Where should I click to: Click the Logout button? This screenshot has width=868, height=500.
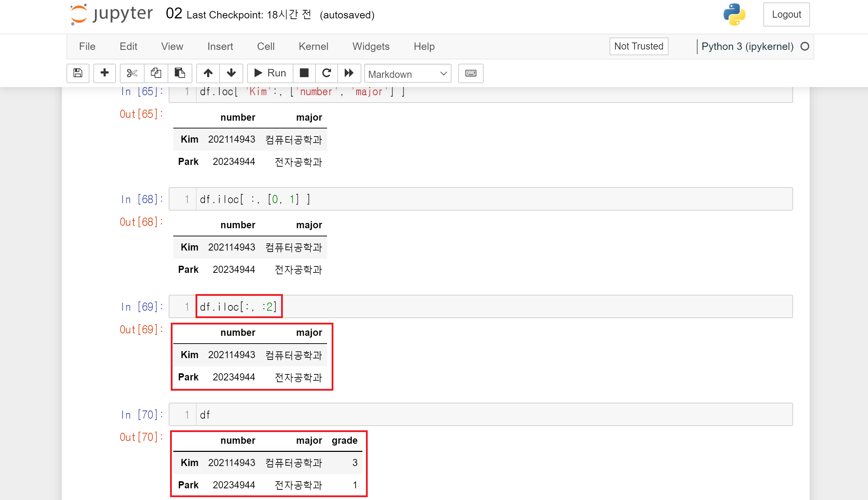[786, 15]
